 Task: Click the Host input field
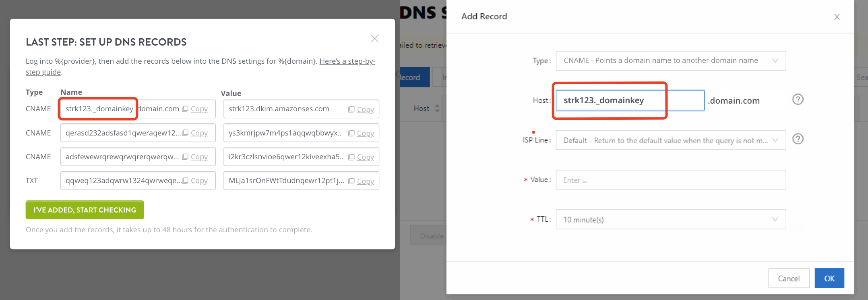click(630, 100)
